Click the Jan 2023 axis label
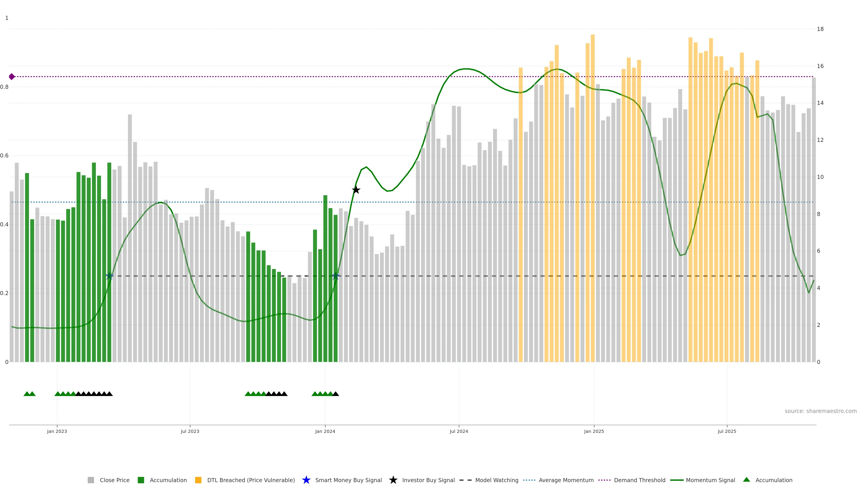 pos(57,431)
